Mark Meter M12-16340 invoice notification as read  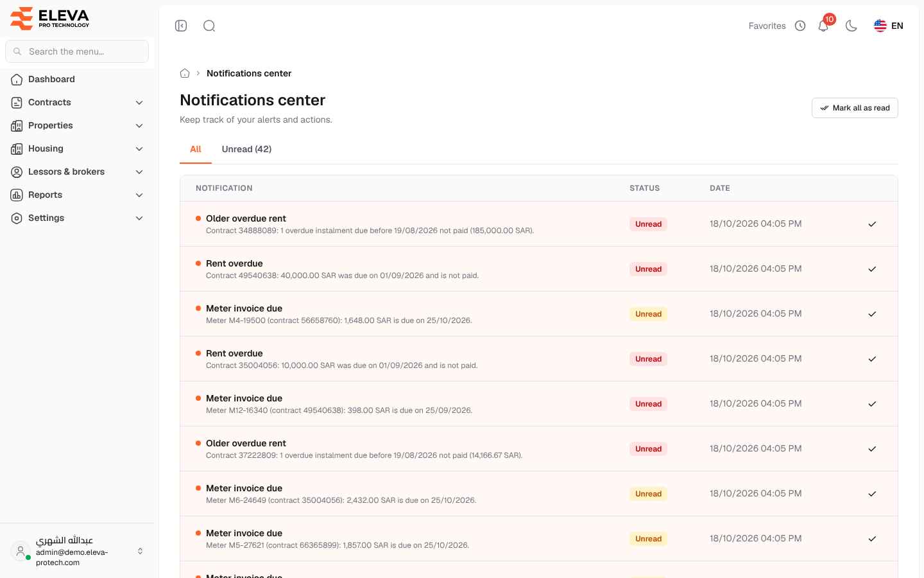pos(872,404)
